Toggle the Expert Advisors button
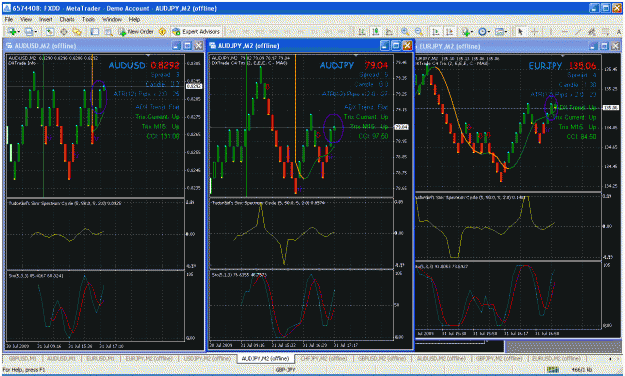 (196, 31)
